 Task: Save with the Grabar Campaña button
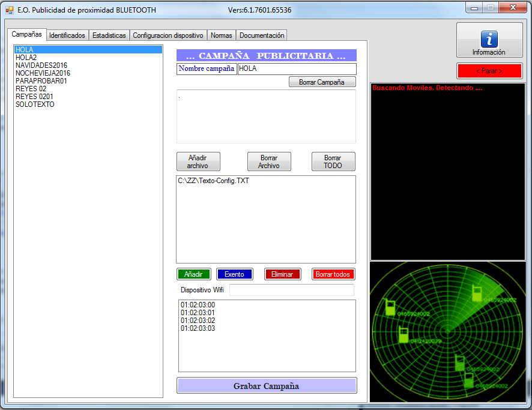(267, 385)
